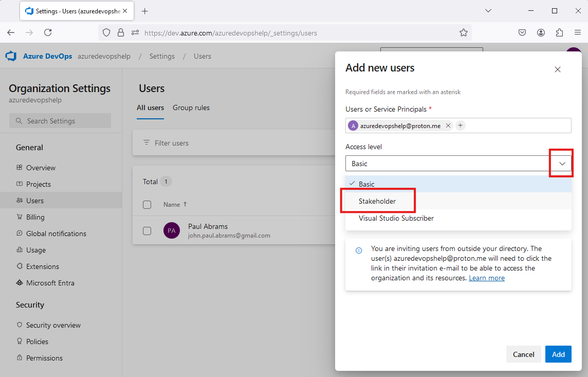Click the list all tabs chevron
The width and height of the screenshot is (588, 377).
pos(488,11)
